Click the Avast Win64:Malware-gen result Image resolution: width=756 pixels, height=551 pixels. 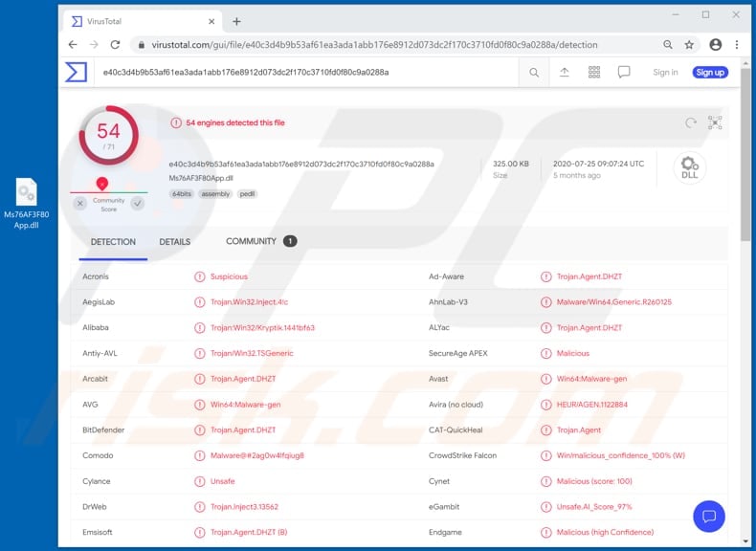click(x=591, y=379)
